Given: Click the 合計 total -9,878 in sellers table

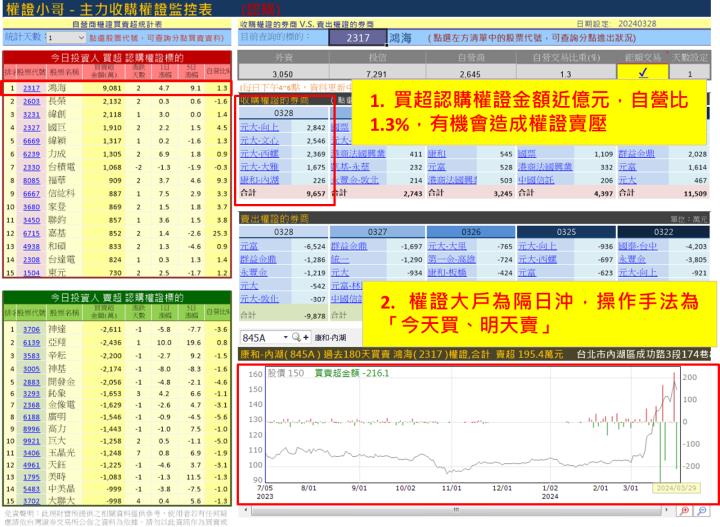Looking at the screenshot, I should click(315, 316).
